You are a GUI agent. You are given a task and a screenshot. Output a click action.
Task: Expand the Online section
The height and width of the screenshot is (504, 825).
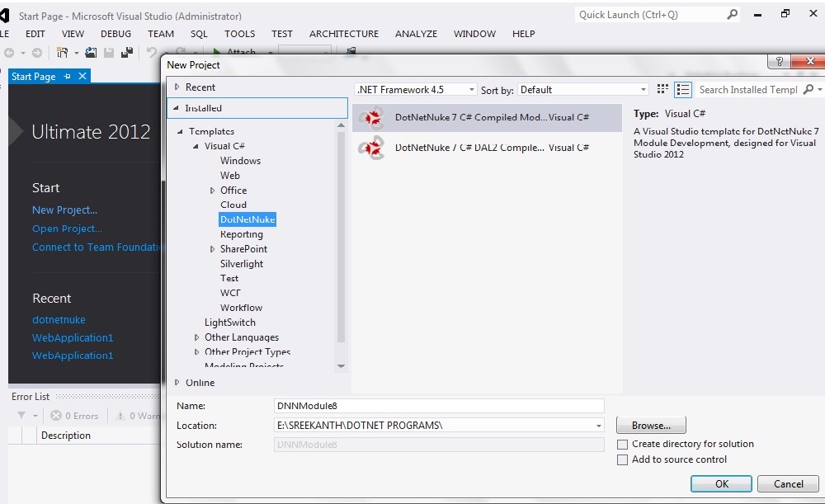coord(177,383)
